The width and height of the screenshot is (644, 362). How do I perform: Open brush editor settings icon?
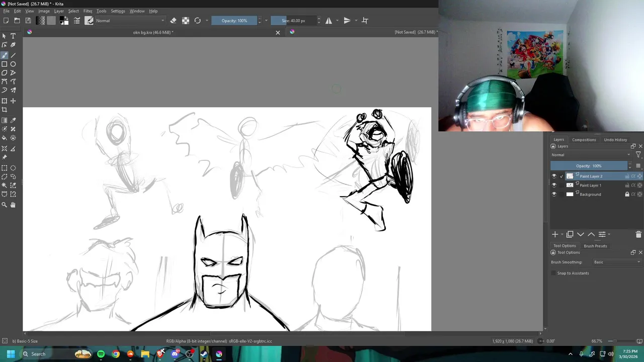pyautogui.click(x=77, y=21)
